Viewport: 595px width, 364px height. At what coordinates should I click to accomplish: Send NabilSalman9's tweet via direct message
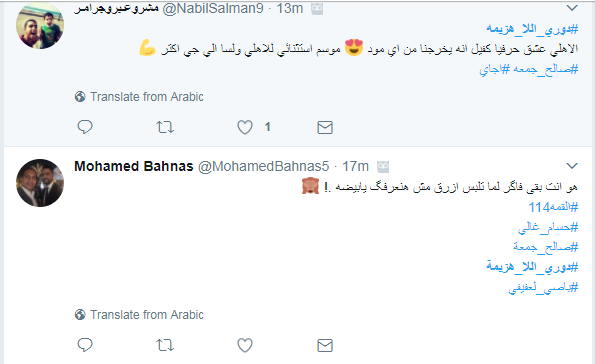click(x=325, y=128)
